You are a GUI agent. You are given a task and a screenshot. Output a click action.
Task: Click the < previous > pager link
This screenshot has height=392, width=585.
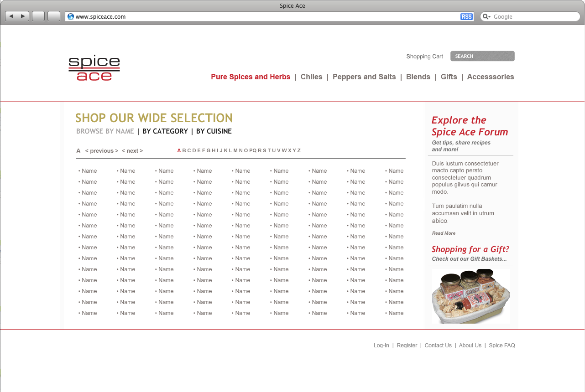102,151
